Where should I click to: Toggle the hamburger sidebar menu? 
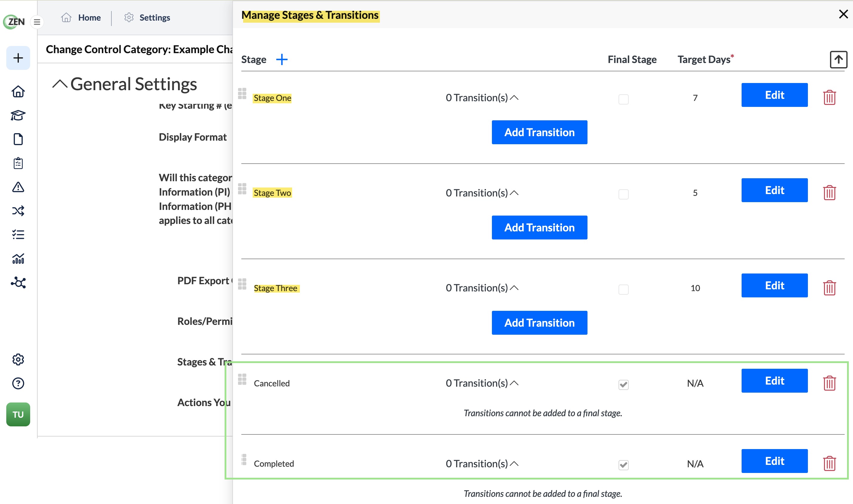[37, 22]
